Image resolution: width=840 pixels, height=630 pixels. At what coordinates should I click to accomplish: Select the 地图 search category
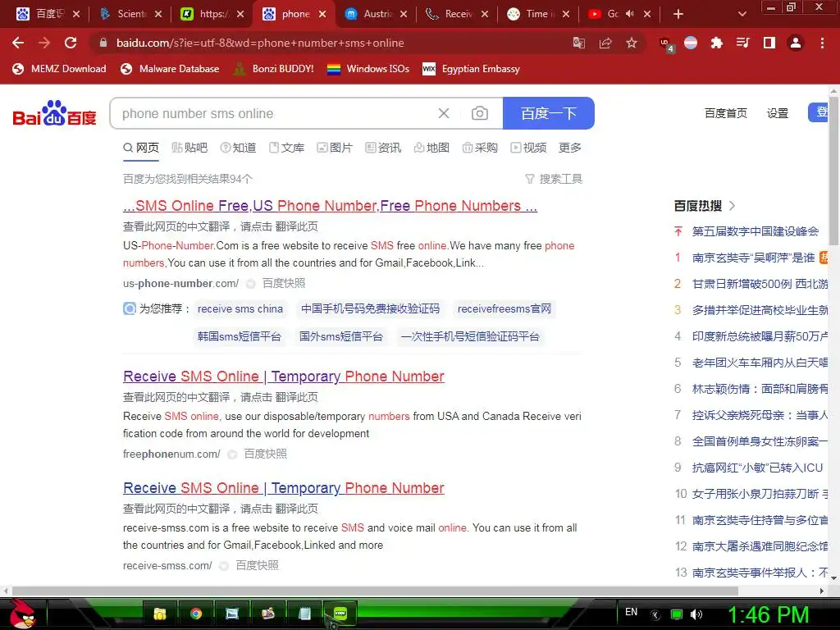(x=431, y=148)
